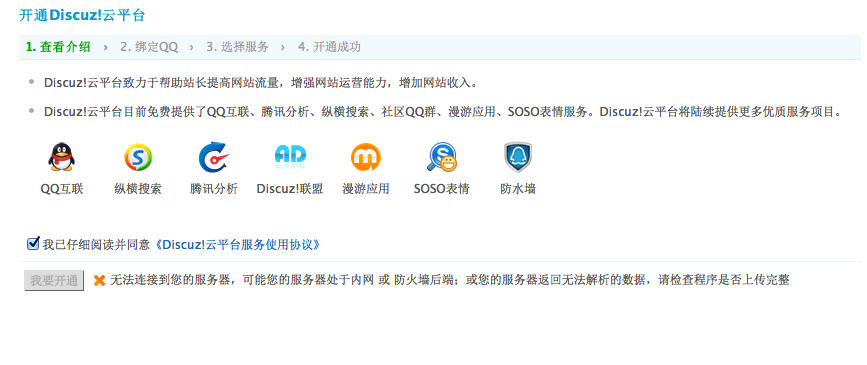Select step 4. 开通成功

pos(330,47)
